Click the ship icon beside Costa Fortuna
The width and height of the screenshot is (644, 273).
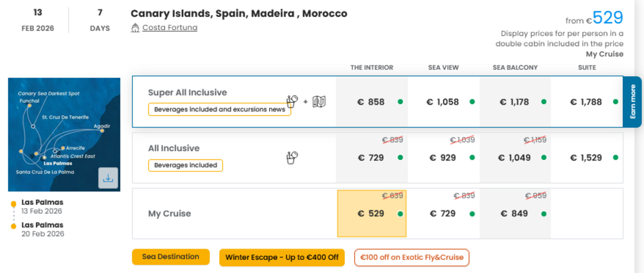point(135,28)
